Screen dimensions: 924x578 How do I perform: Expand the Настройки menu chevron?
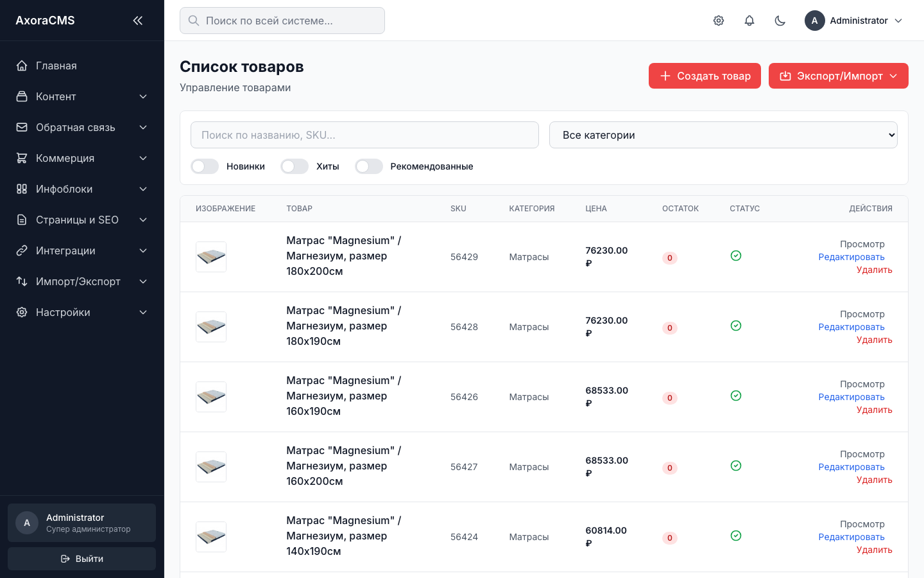click(x=143, y=312)
